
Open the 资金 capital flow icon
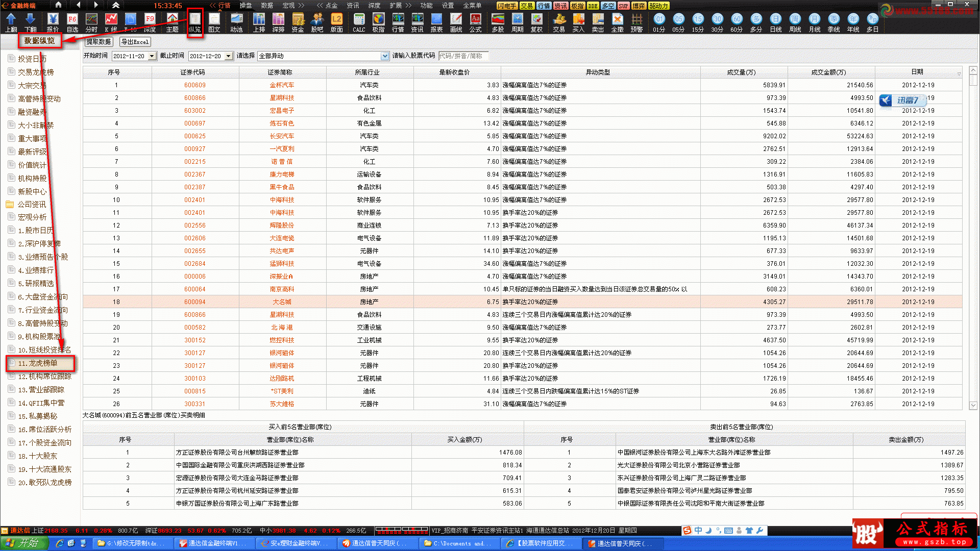click(x=298, y=22)
